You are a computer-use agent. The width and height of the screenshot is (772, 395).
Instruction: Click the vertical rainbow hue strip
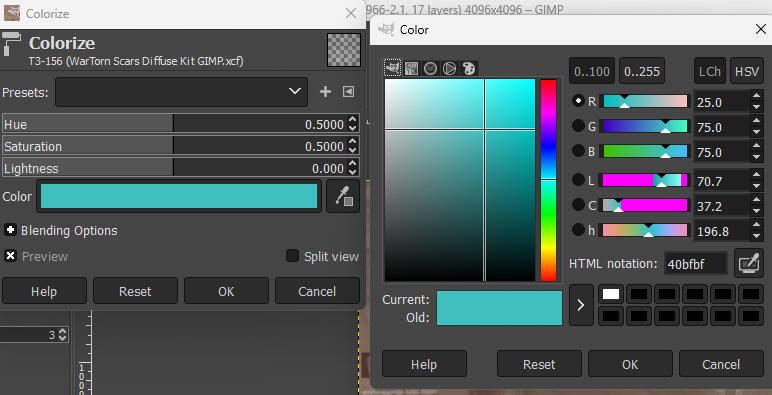pos(548,180)
